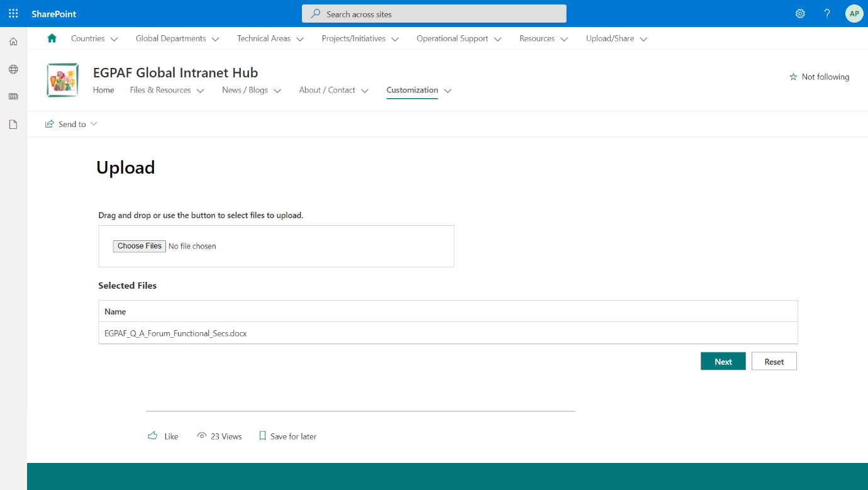Click the Send to label

pos(72,124)
